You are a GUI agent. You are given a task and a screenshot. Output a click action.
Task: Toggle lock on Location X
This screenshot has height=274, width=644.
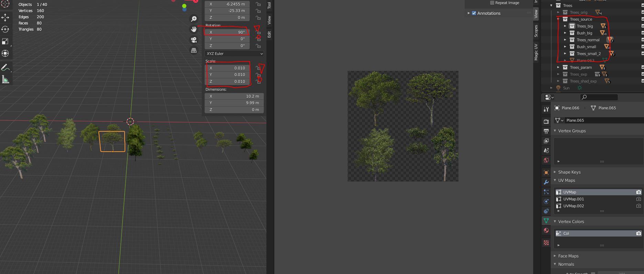pyautogui.click(x=258, y=4)
